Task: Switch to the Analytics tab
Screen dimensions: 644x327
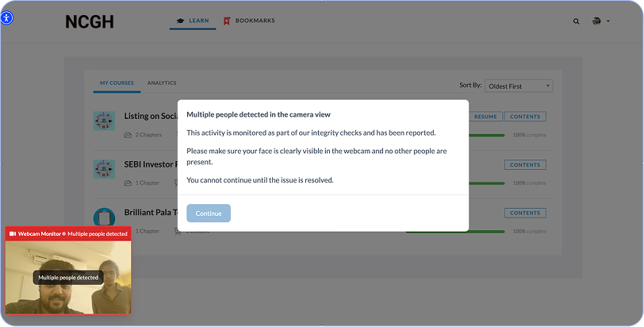Action: point(162,83)
